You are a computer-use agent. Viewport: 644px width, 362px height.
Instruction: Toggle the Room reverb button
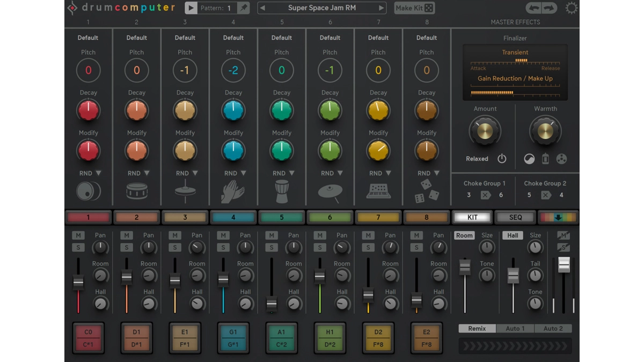pos(465,235)
